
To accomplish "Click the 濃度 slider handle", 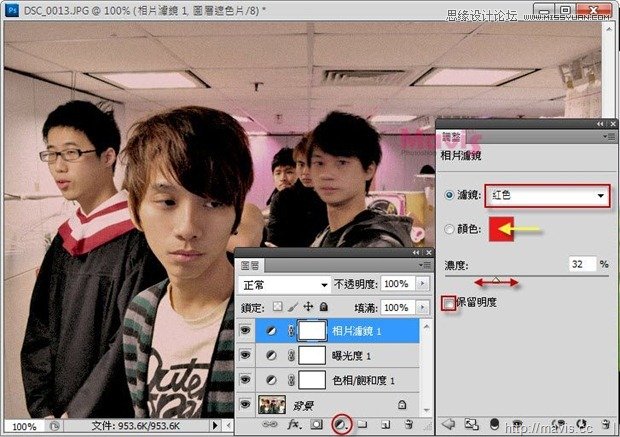I will (497, 279).
